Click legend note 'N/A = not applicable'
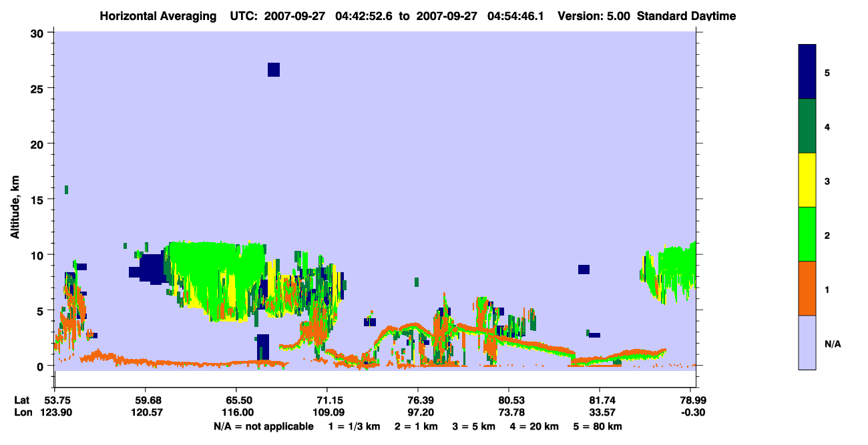 click(x=263, y=426)
